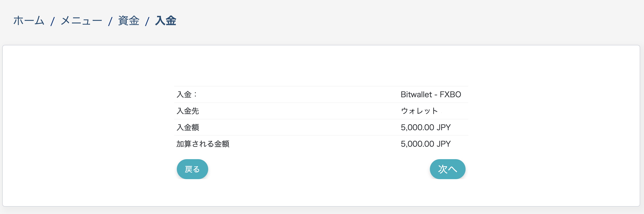
Task: Click the blank area above the 入金： row
Action: coord(321,68)
